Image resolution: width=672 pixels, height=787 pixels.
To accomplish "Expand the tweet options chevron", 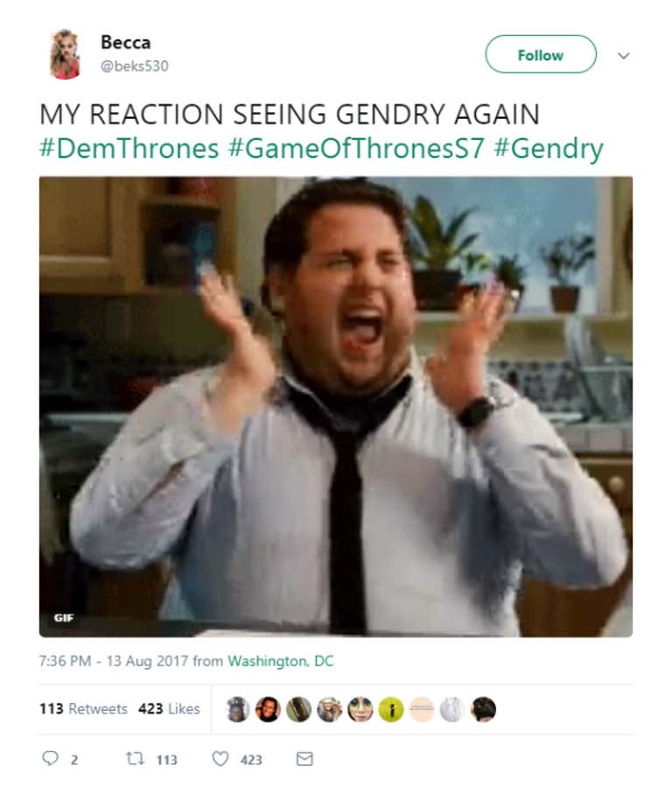I will click(x=623, y=55).
